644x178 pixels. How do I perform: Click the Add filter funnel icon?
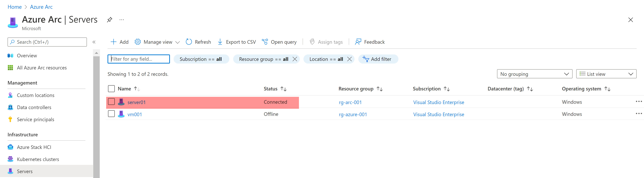pos(366,59)
